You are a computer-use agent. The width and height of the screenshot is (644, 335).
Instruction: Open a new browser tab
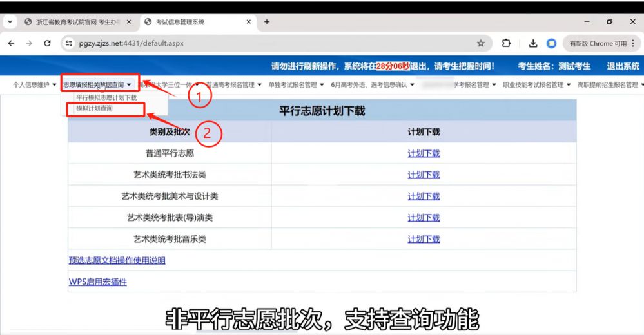coord(267,22)
